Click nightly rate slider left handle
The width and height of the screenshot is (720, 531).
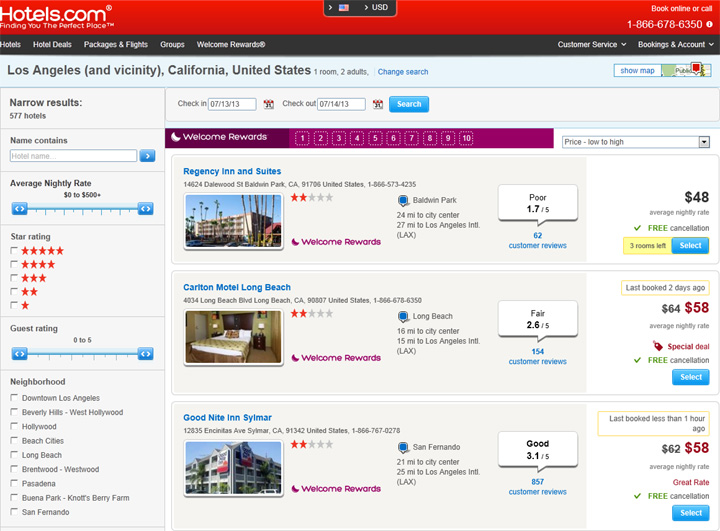[x=19, y=209]
